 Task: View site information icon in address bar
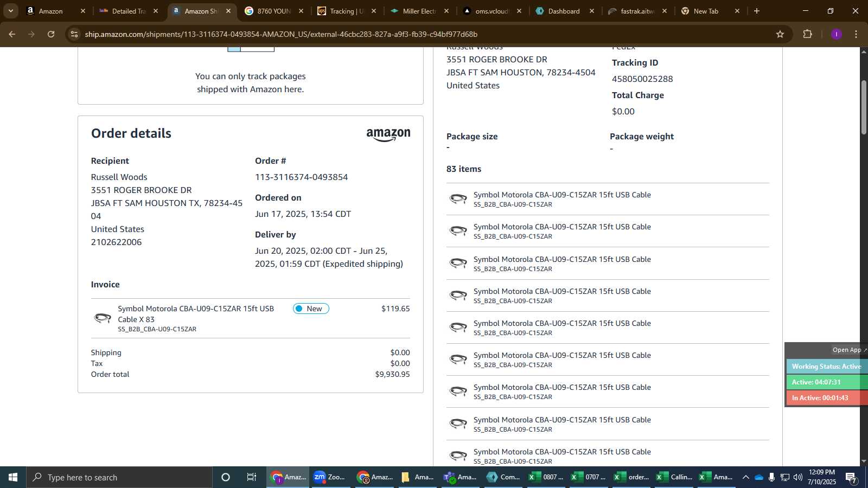coord(74,34)
